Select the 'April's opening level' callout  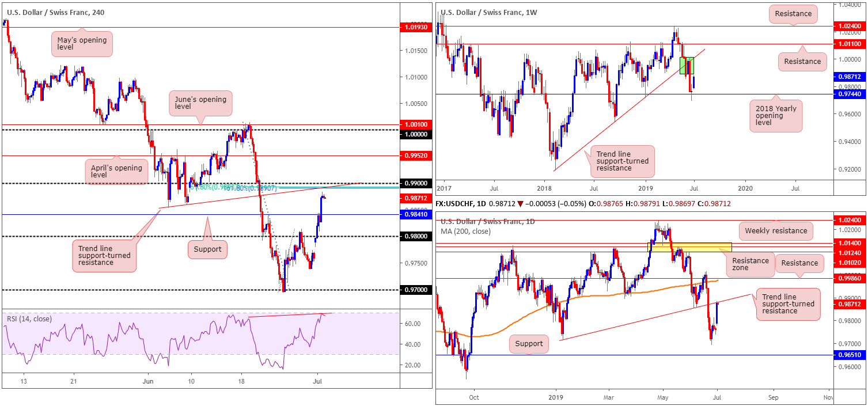115,171
